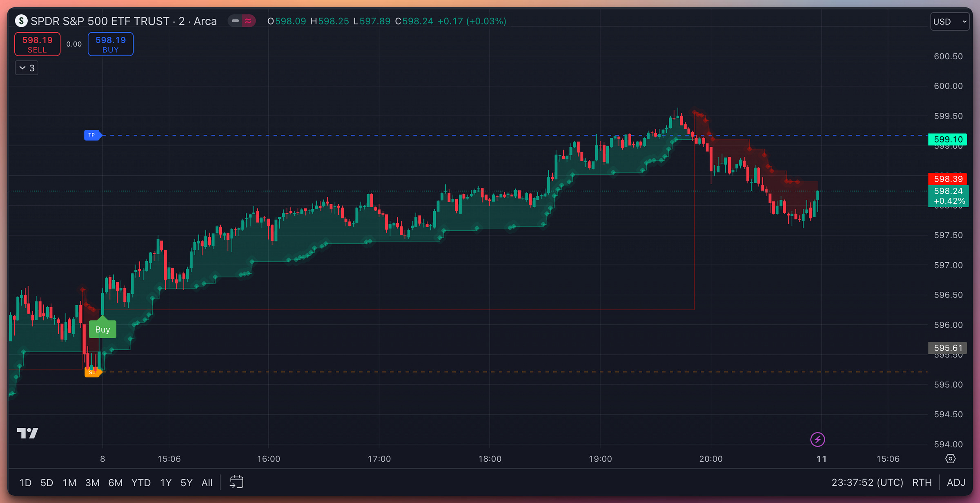The width and height of the screenshot is (980, 503).
Task: Click the L597.89 low value
Action: pos(372,21)
